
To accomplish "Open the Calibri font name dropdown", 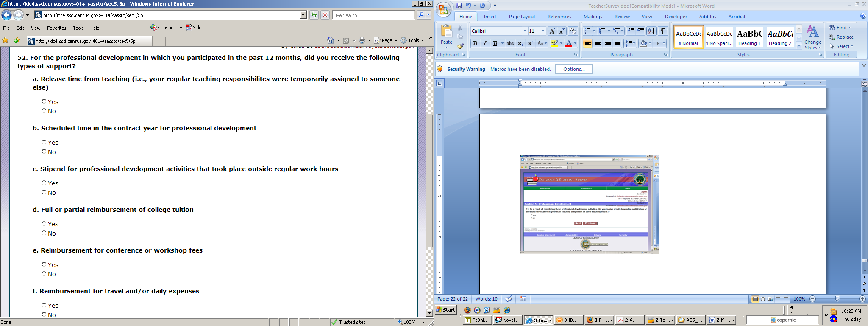I will [x=525, y=31].
